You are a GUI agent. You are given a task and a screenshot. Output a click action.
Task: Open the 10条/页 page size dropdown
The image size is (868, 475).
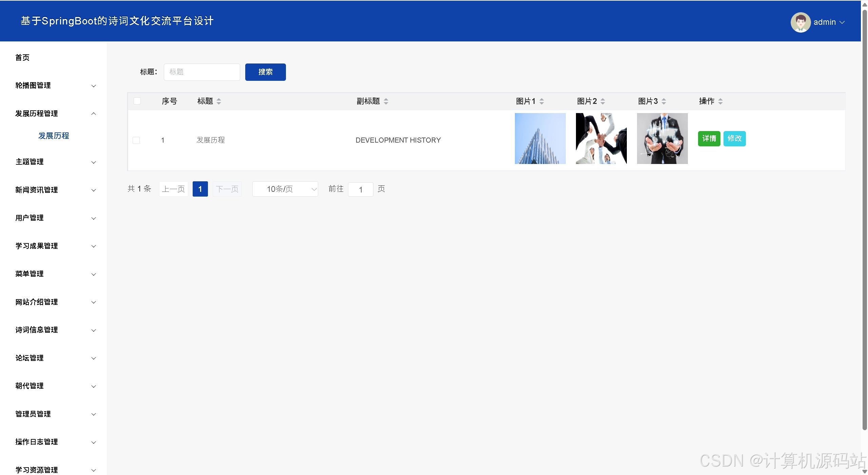click(285, 189)
